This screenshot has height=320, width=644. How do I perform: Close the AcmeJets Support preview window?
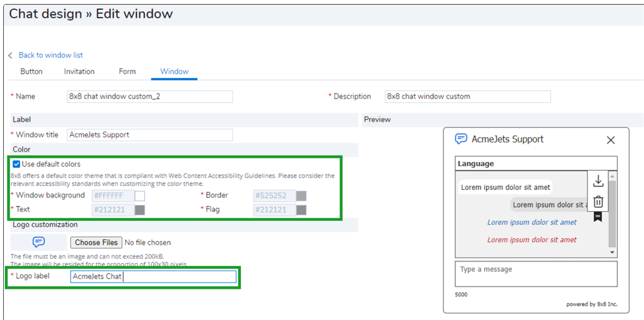click(611, 140)
